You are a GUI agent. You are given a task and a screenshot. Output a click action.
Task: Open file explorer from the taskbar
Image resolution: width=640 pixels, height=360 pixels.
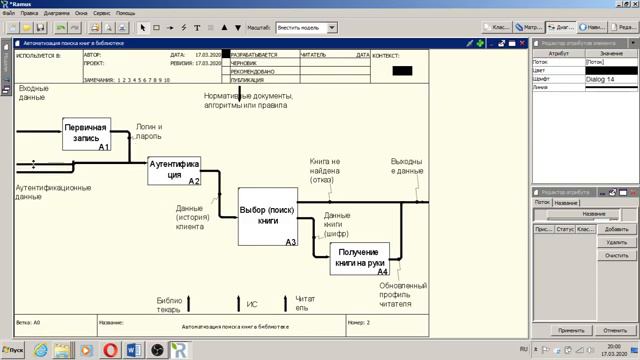(62, 350)
